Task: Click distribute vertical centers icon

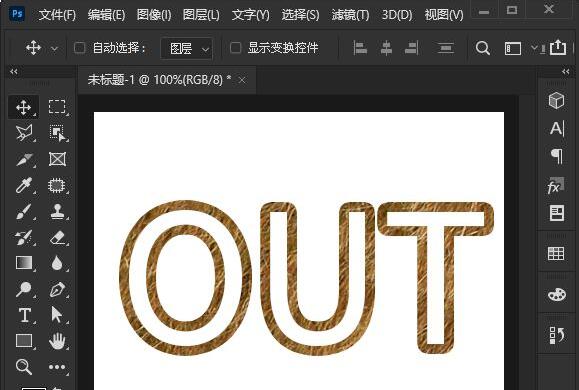Action: tap(445, 48)
